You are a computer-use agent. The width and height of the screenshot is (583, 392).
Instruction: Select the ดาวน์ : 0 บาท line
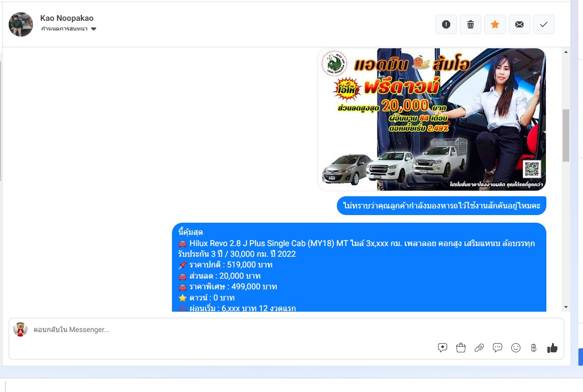click(207, 297)
